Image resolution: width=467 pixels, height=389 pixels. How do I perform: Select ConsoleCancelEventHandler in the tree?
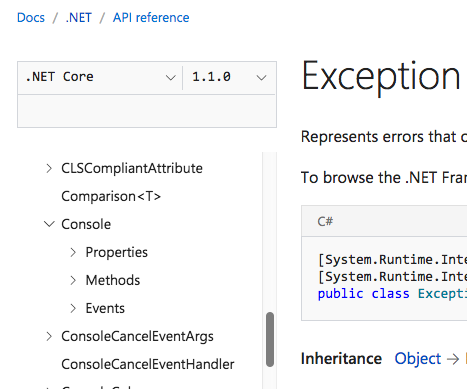point(148,364)
